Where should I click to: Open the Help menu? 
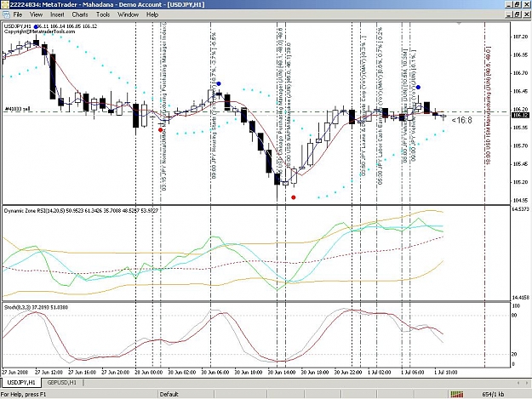click(152, 14)
